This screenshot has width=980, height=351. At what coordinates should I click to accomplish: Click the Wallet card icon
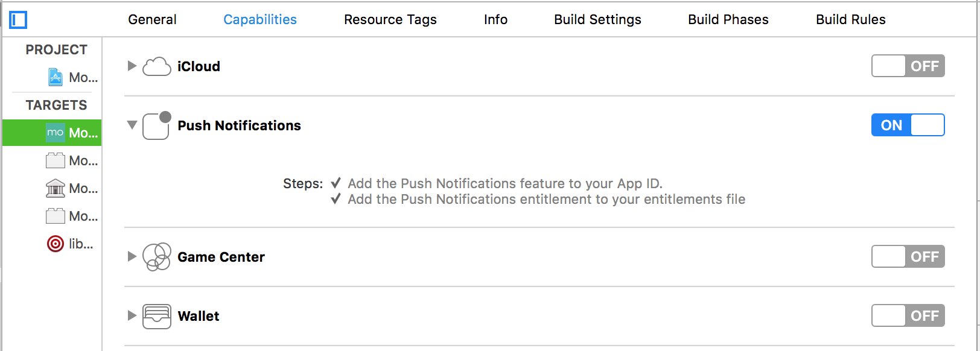click(157, 316)
